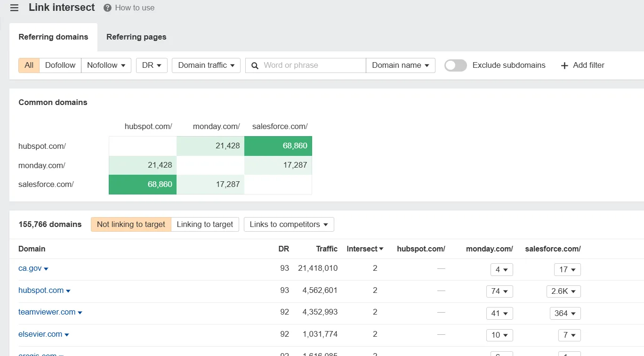
Task: Open the Links to competitors dropdown
Action: tap(289, 225)
